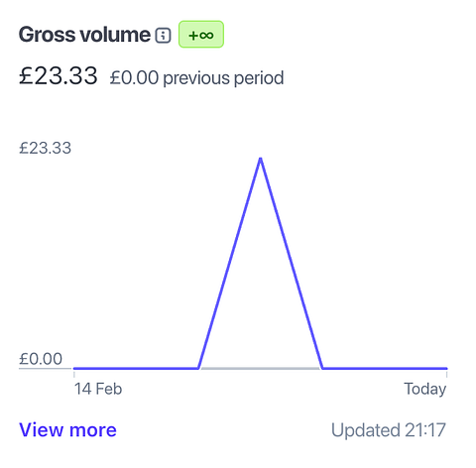Screen dimensions: 476x468
Task: Click the £23.33 y-axis label
Action: [45, 148]
